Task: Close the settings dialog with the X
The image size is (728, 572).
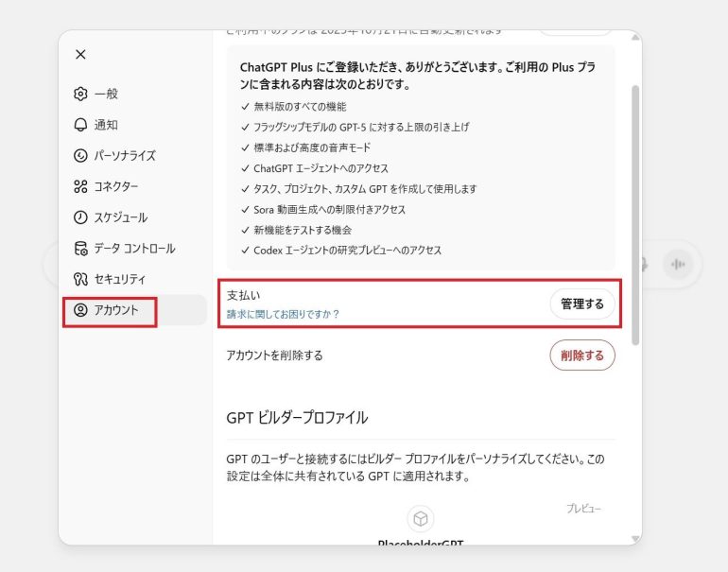Action: 80,55
